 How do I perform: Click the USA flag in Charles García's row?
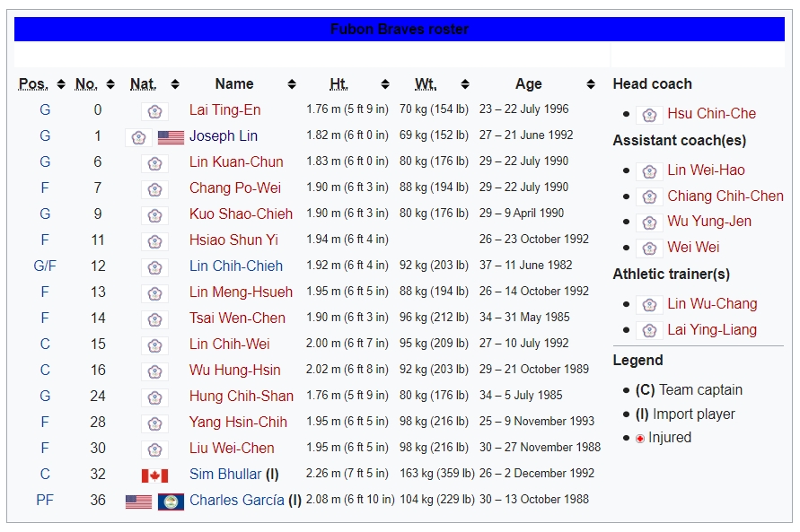pyautogui.click(x=138, y=501)
